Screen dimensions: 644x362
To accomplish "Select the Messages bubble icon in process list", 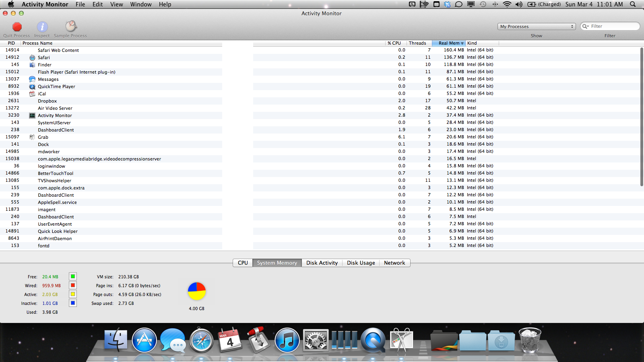I will point(32,79).
